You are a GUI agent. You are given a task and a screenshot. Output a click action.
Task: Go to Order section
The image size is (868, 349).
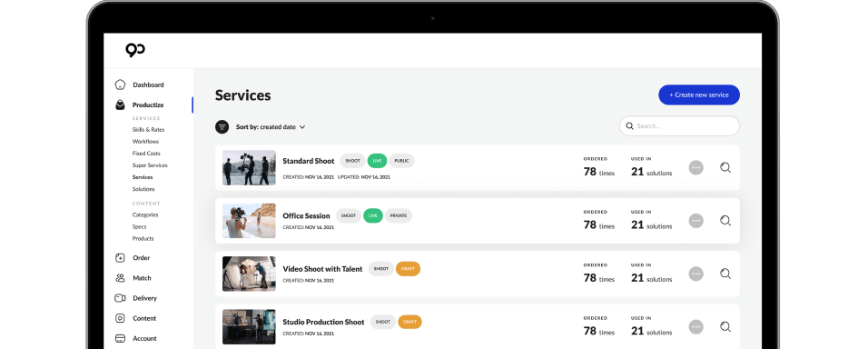[141, 257]
